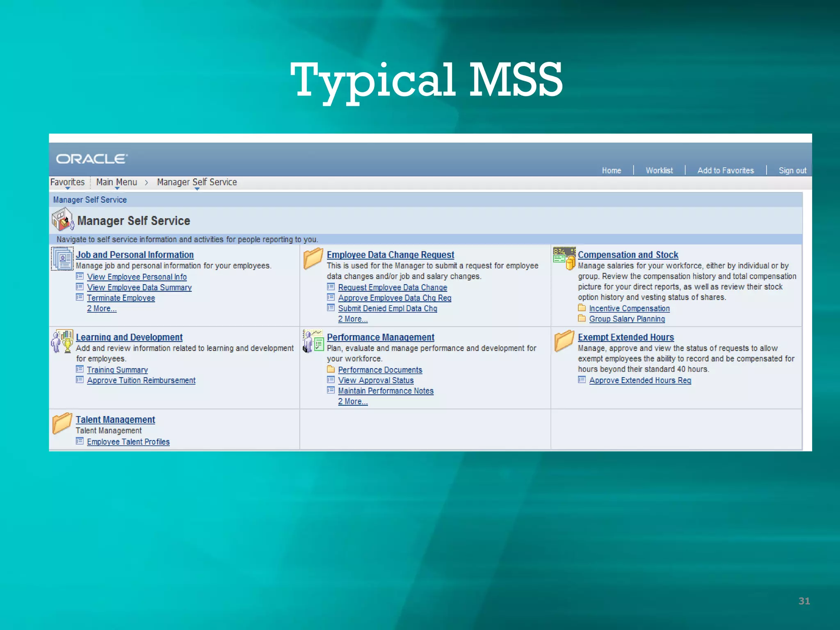Expand 2 More under Job and Personal Information

(x=102, y=308)
